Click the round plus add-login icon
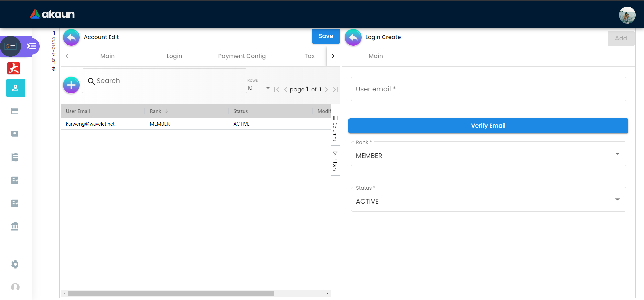Viewport: 644px width, 300px height. tap(71, 85)
